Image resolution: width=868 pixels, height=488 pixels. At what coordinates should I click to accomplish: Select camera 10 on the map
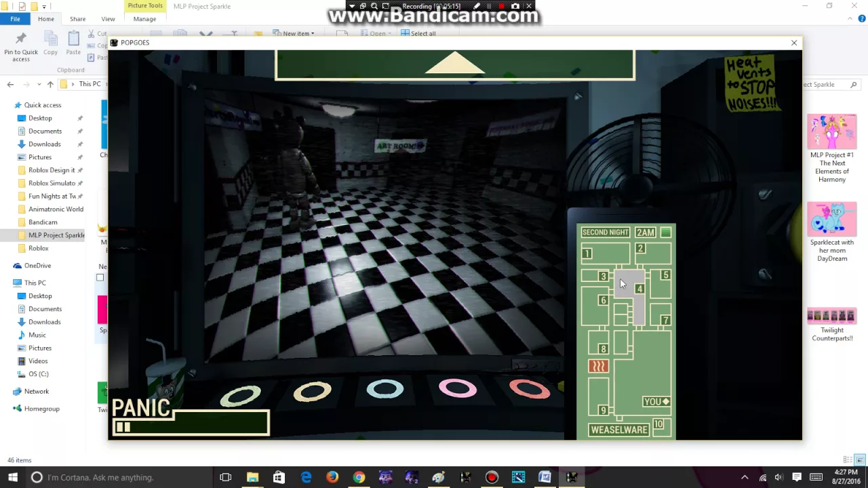coord(658,424)
